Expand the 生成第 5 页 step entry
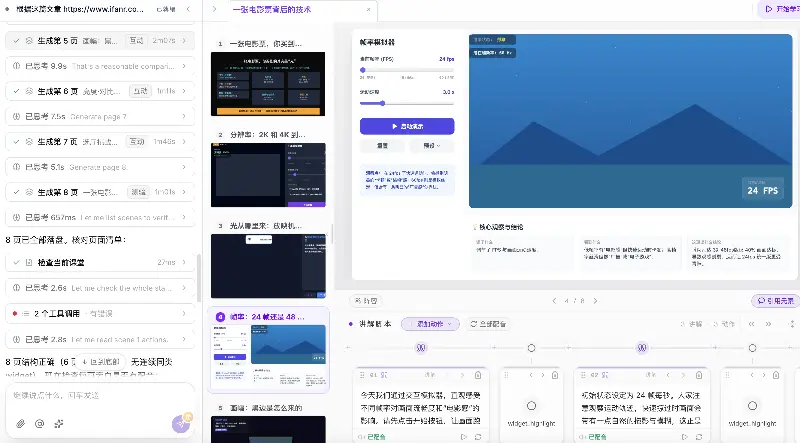800x443 pixels. coord(100,40)
